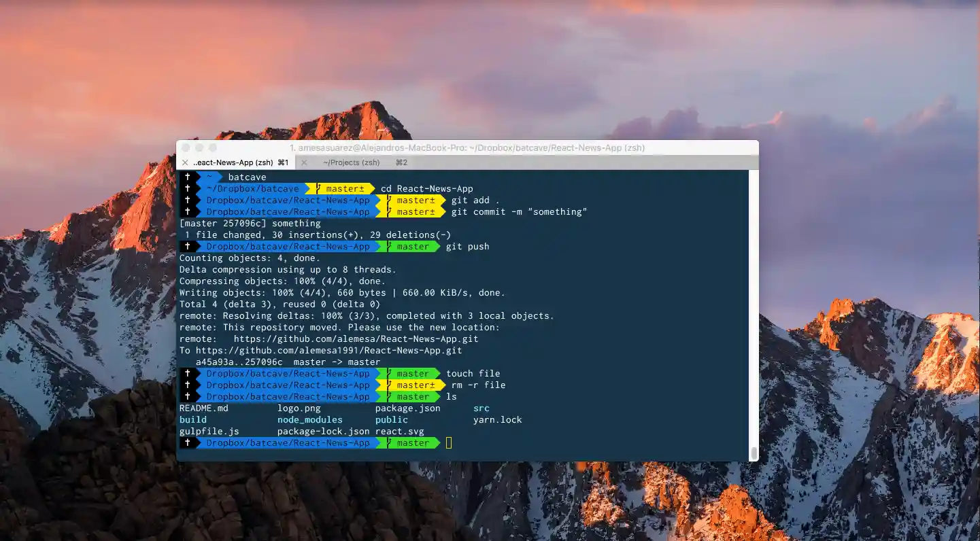
Task: Click the minimize window button
Action: [199, 147]
